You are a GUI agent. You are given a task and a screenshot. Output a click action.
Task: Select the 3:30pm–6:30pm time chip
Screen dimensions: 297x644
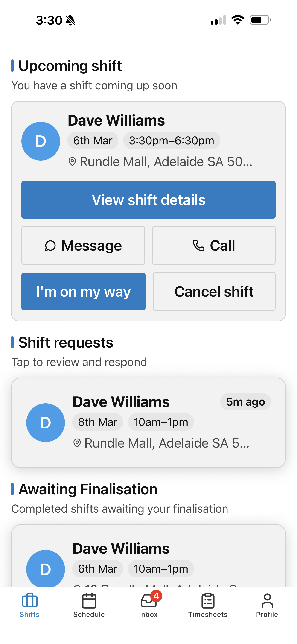pos(171,141)
